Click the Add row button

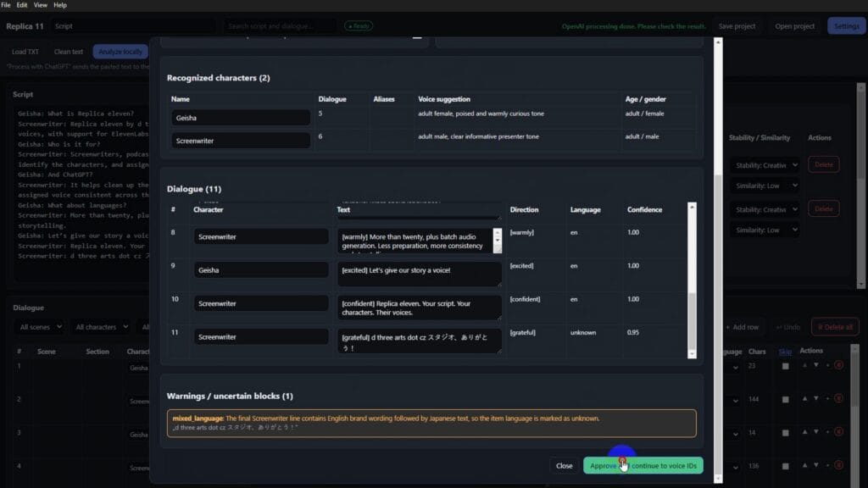[742, 327]
